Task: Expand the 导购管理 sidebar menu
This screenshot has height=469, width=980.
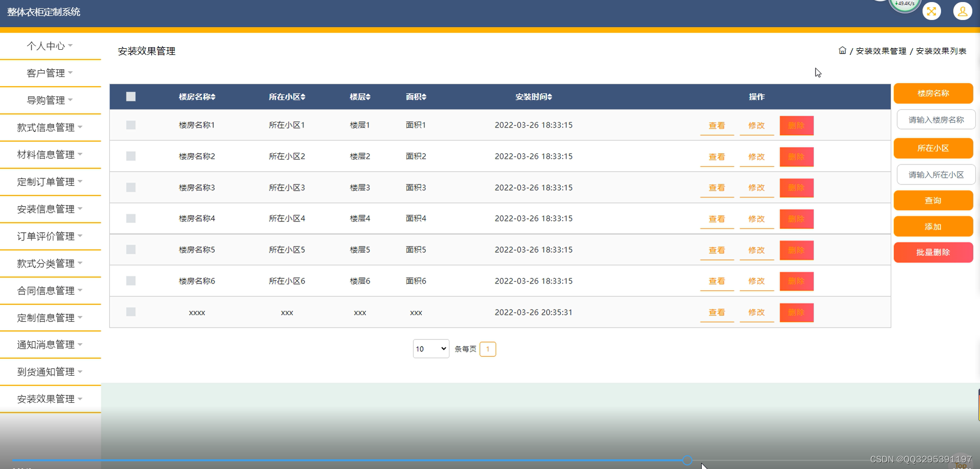Action: (50, 100)
